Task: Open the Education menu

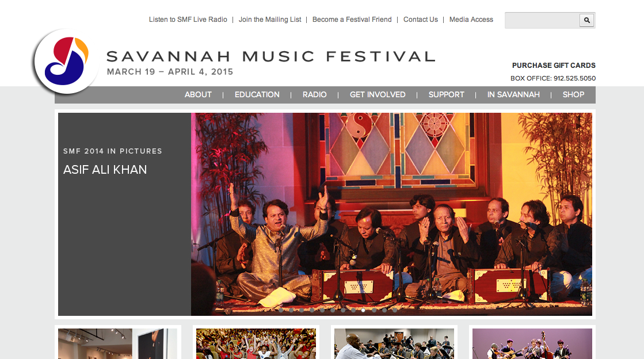Action: pyautogui.click(x=257, y=94)
